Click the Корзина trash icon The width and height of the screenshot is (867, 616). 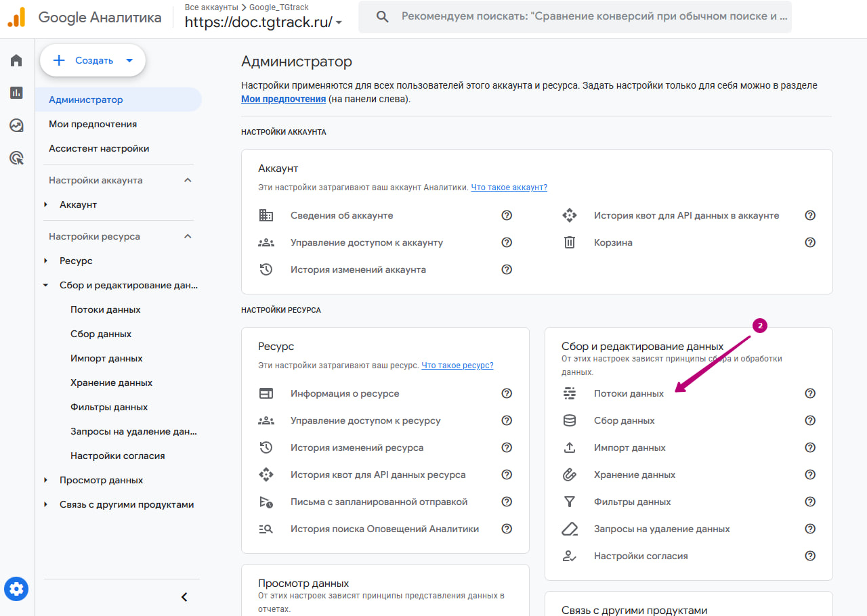point(569,242)
